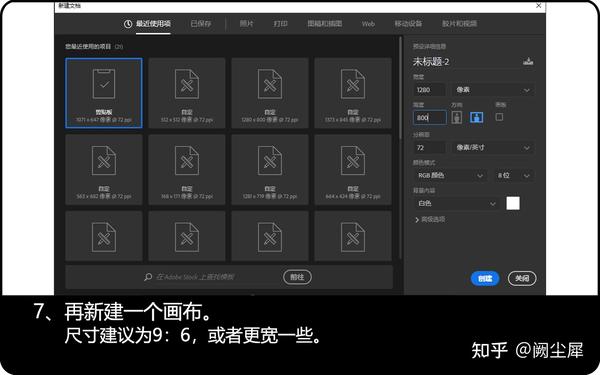
Task: Open the background contents dropdown 白色
Action: click(x=456, y=204)
